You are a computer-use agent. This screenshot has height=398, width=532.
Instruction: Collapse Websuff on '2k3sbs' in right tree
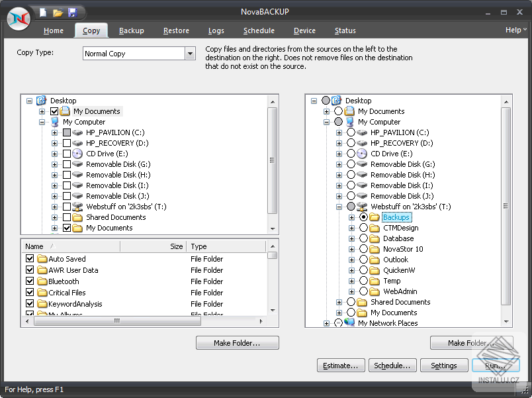(x=339, y=207)
